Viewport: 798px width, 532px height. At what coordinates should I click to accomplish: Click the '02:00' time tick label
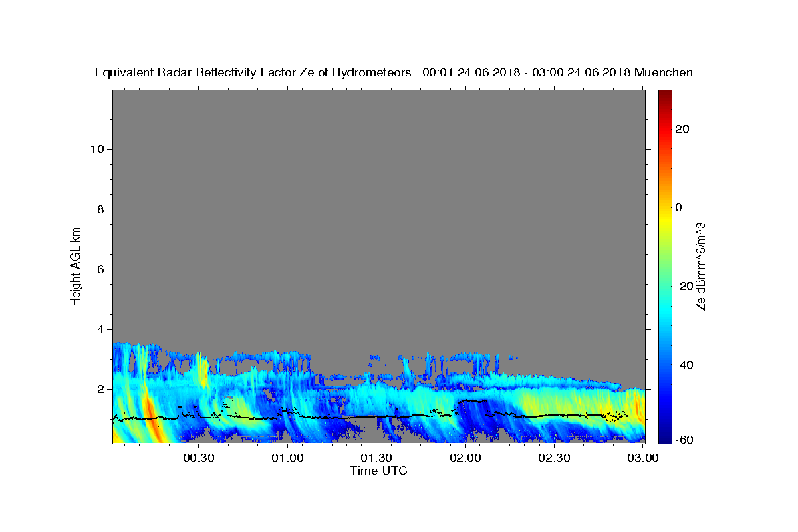click(x=465, y=458)
